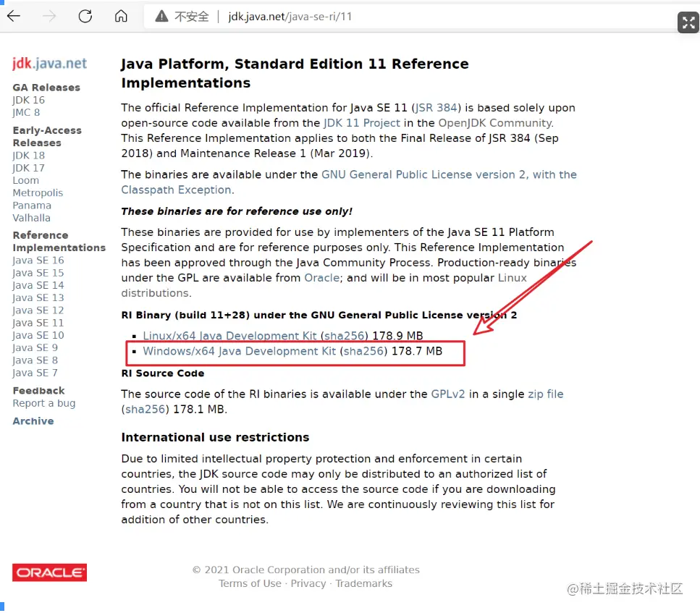Click the not-secure warning triangle icon
700x613 pixels.
(161, 17)
